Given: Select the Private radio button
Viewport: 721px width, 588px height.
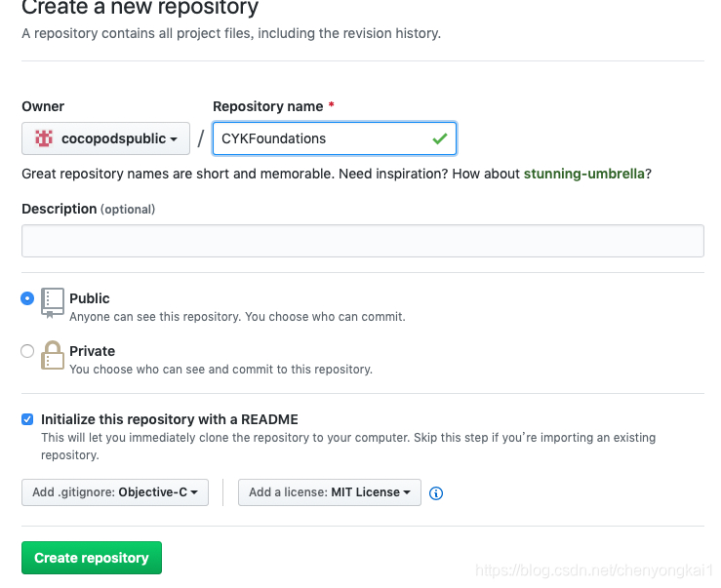Looking at the screenshot, I should (27, 351).
